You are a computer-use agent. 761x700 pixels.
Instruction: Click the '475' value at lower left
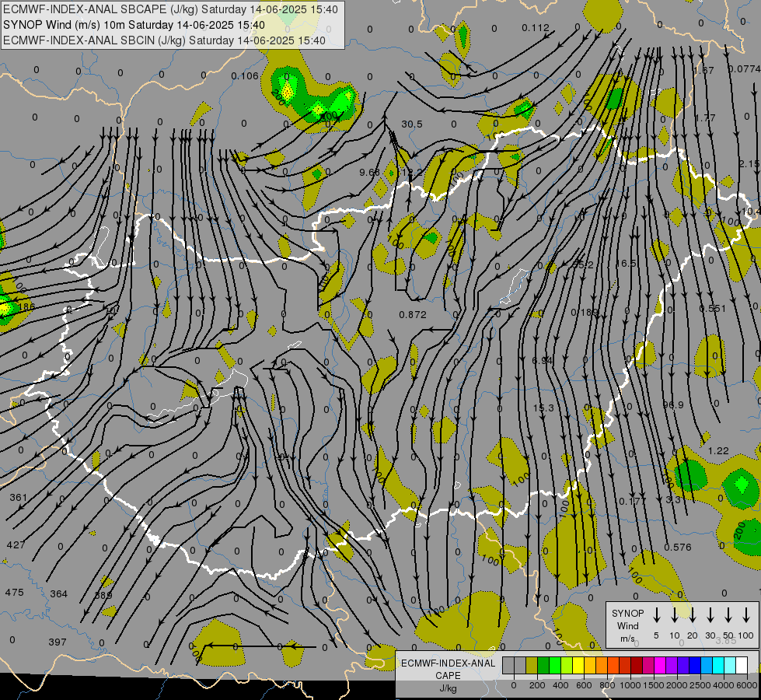click(x=14, y=593)
